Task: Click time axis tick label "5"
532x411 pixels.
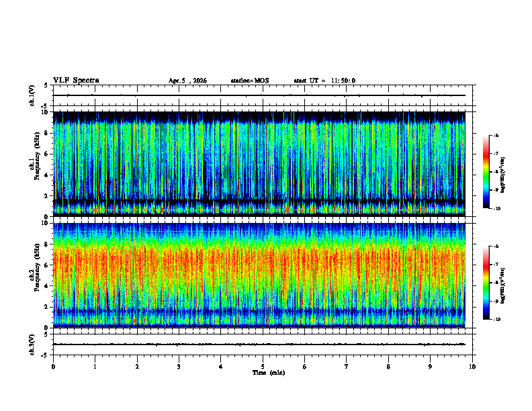Action: click(263, 367)
